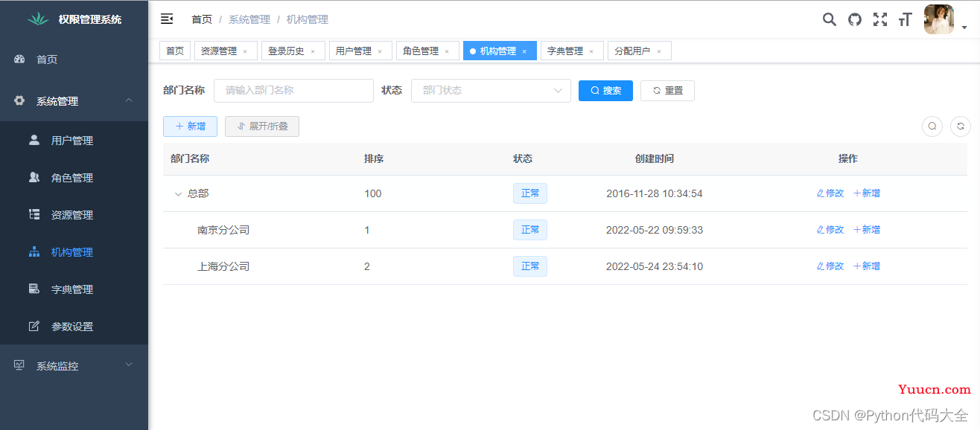
Task: Collapse the 总部 row chevron
Action: click(178, 193)
